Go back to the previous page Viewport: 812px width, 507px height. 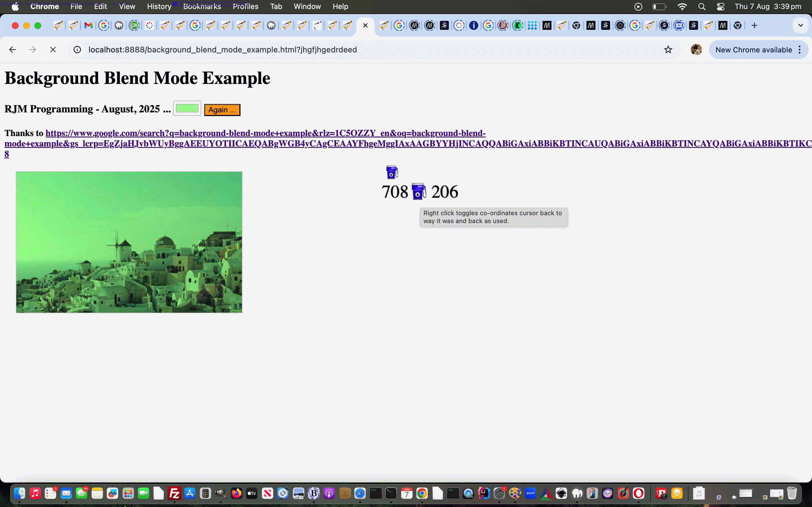pos(12,50)
